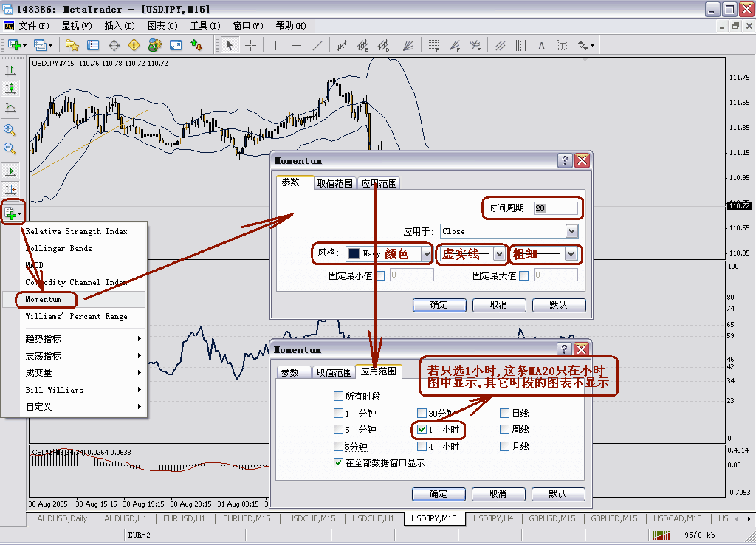756x545 pixels.
Task: Uncheck 在全部数据窗口显示 checkbox
Action: tap(338, 462)
